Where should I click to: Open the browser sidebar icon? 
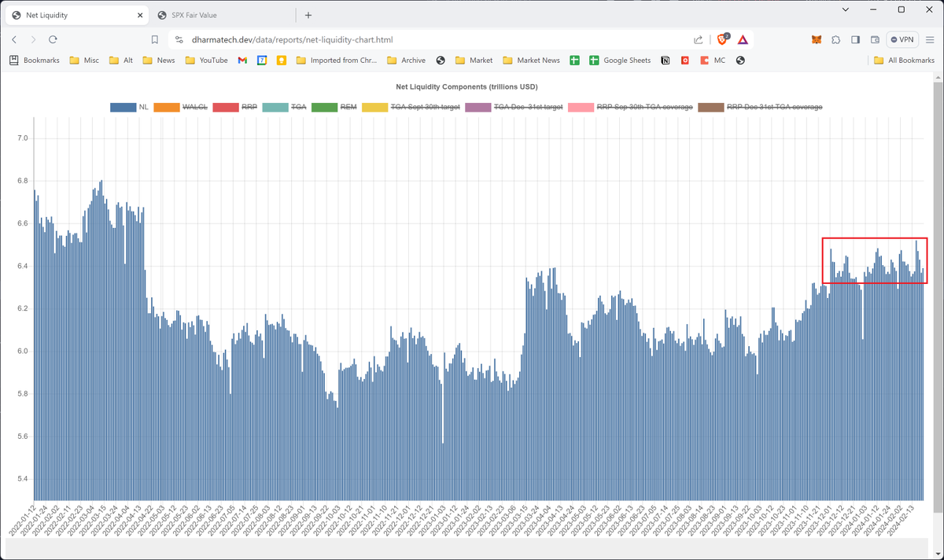[x=854, y=39]
